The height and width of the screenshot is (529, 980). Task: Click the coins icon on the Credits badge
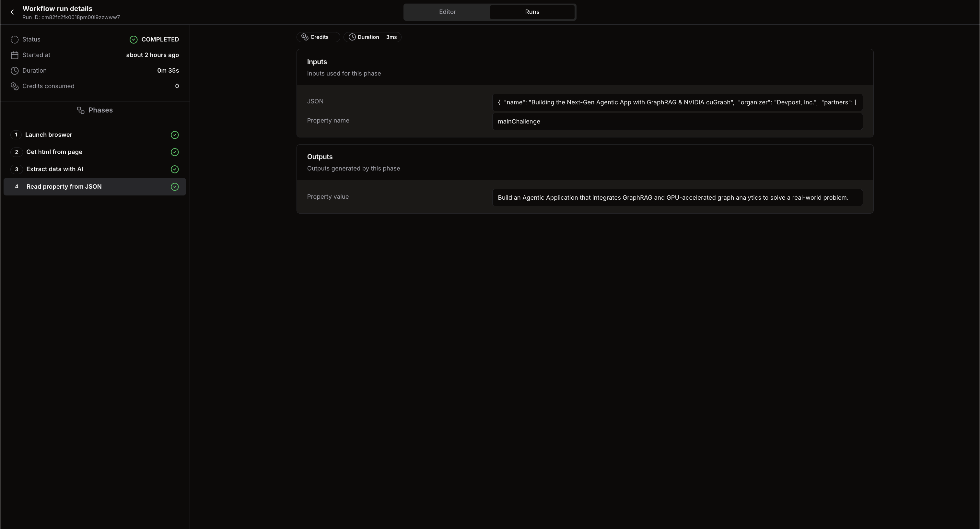(304, 37)
